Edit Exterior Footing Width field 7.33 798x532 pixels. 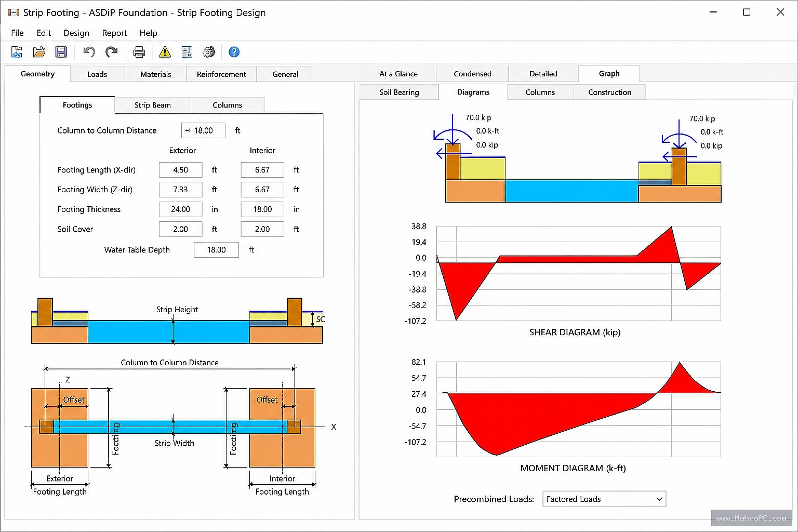180,190
